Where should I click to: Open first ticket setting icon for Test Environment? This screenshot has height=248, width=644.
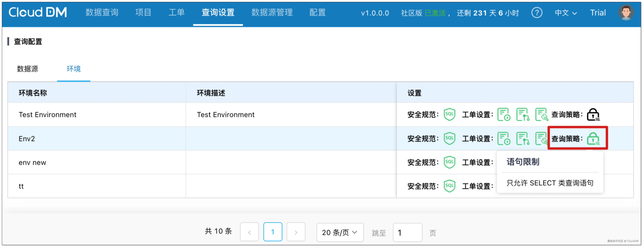click(503, 114)
